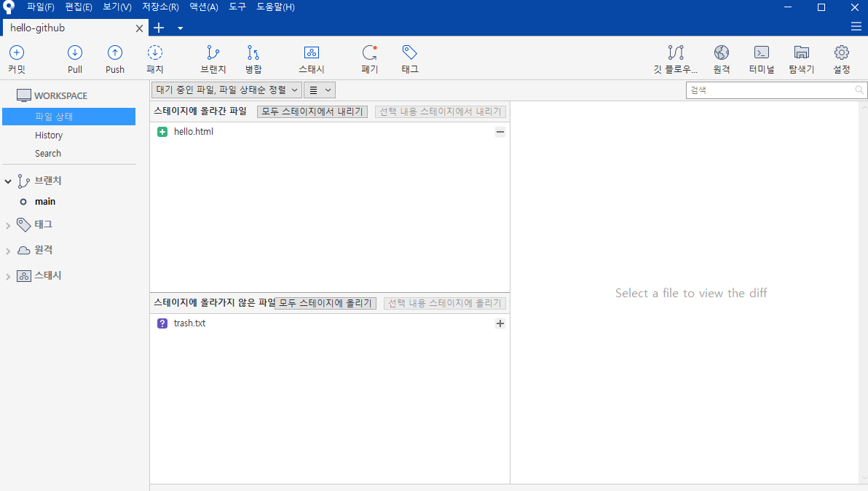The image size is (868, 491).
Task: Open the 도구 menu
Action: pos(237,7)
